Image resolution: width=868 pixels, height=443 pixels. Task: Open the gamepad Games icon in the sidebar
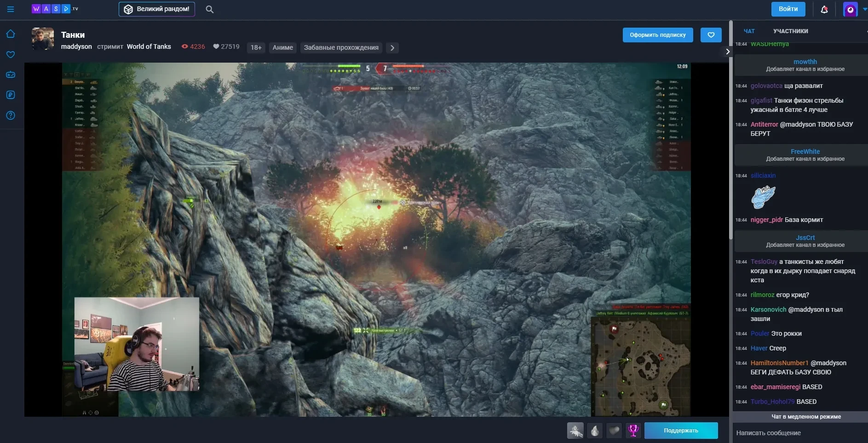tap(11, 75)
